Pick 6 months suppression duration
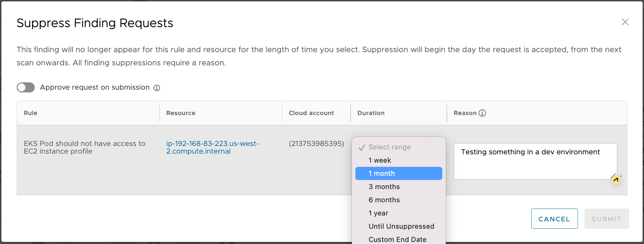644x244 pixels. (384, 200)
